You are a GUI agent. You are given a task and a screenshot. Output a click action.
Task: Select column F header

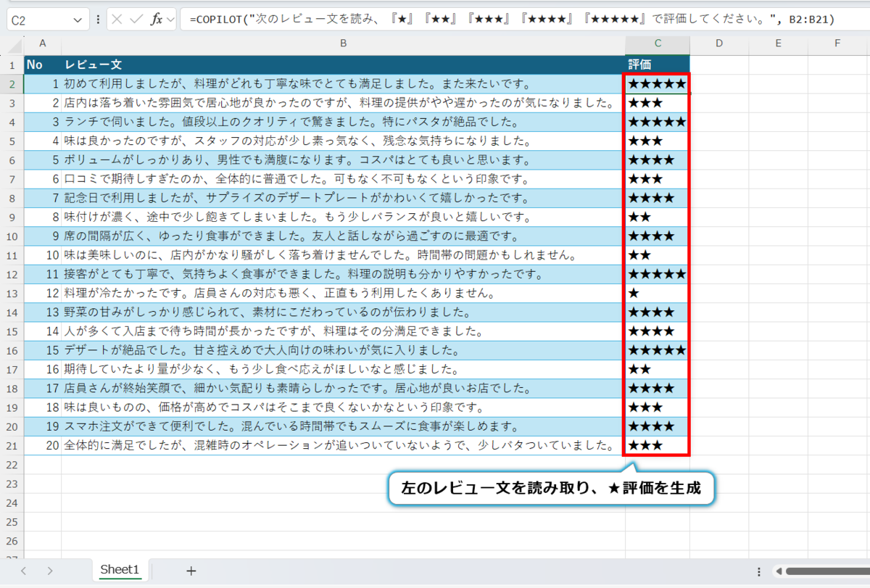(837, 44)
